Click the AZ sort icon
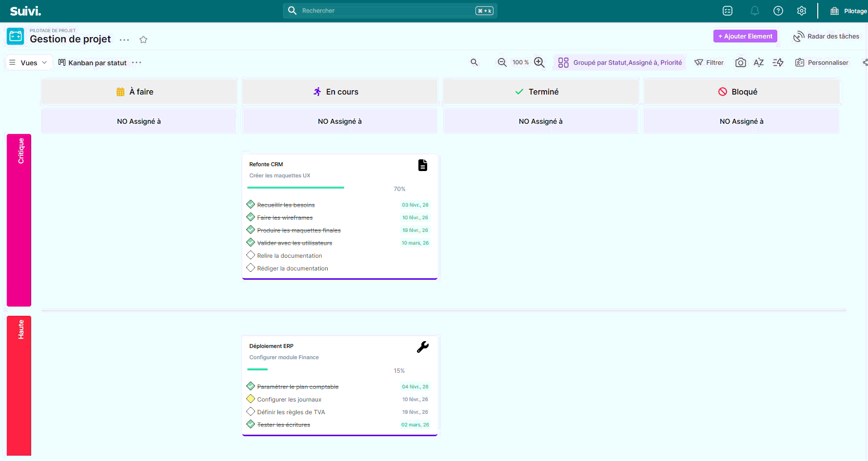Image resolution: width=868 pixels, height=461 pixels. [x=758, y=62]
